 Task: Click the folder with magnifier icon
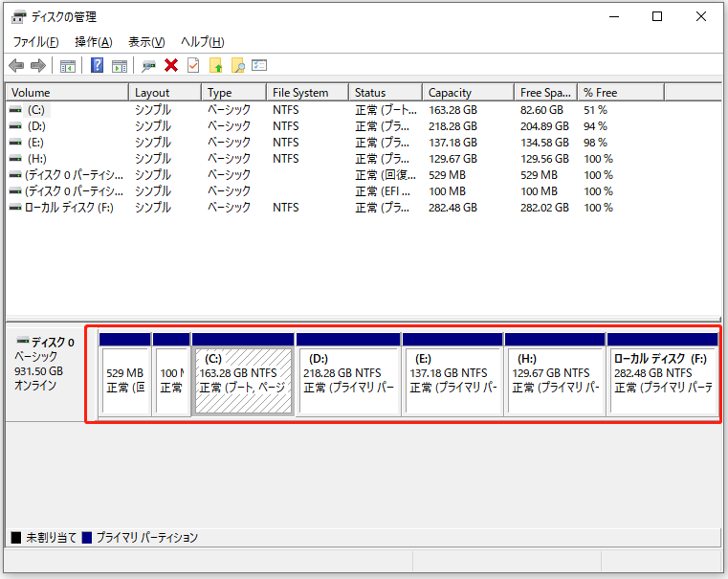point(237,65)
